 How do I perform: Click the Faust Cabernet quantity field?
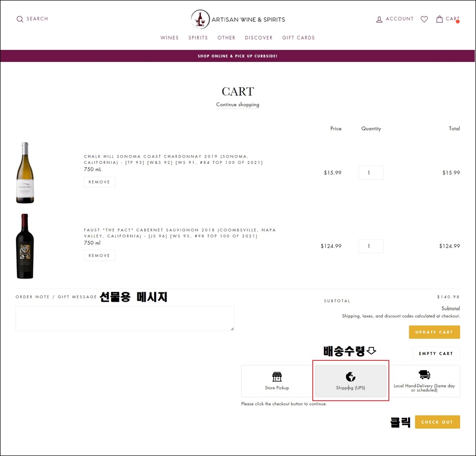coord(371,246)
